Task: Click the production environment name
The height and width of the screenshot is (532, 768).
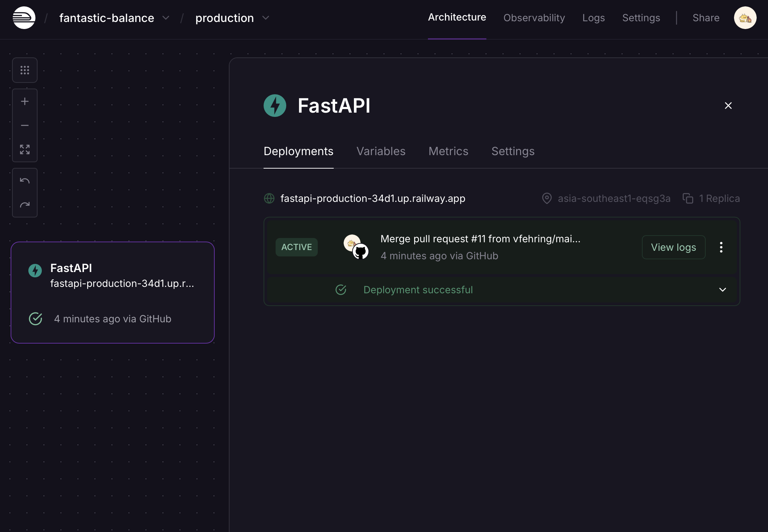Action: 225,18
